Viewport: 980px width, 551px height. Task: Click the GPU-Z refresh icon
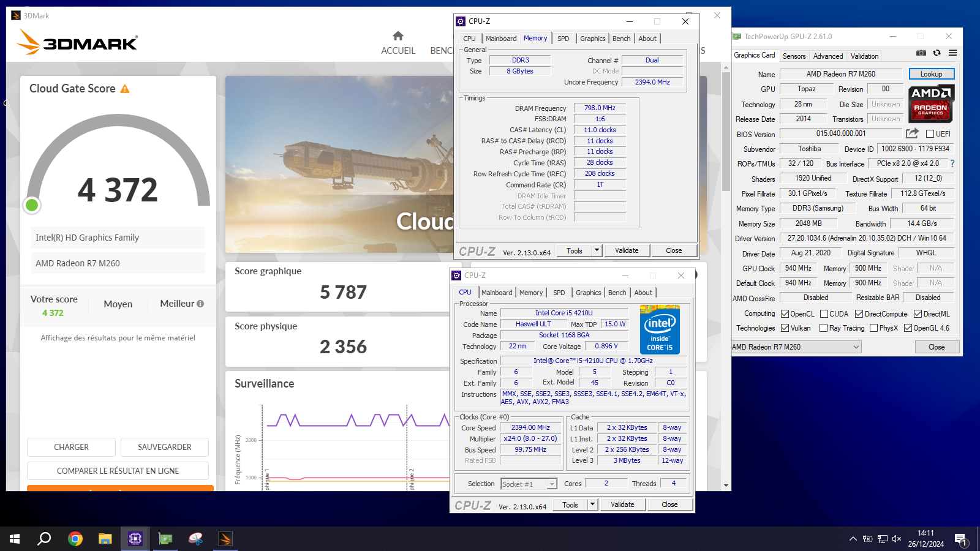tap(937, 53)
